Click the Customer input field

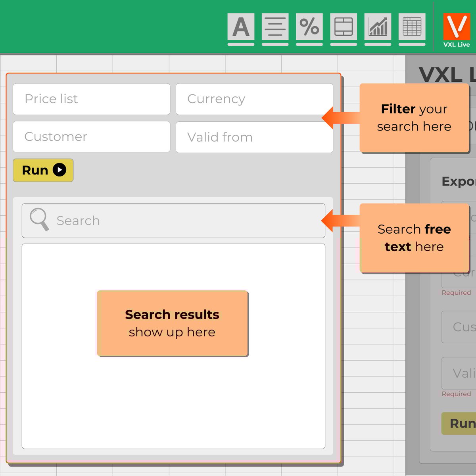[91, 137]
